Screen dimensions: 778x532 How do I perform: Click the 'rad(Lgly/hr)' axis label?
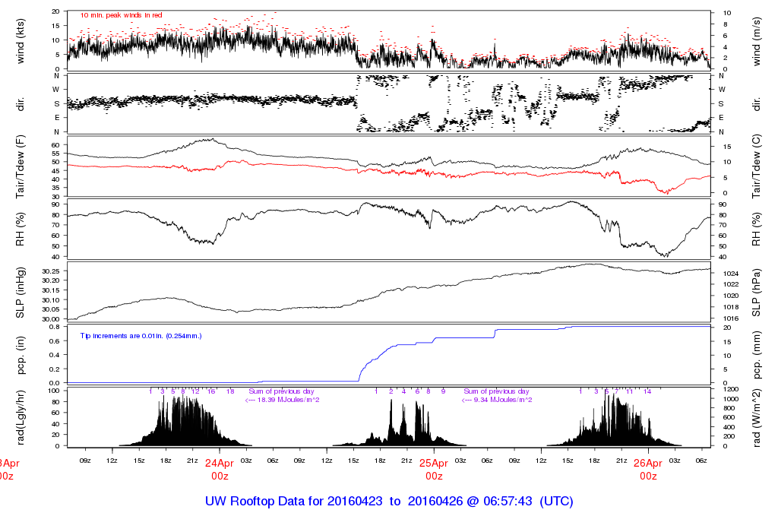pyautogui.click(x=21, y=417)
